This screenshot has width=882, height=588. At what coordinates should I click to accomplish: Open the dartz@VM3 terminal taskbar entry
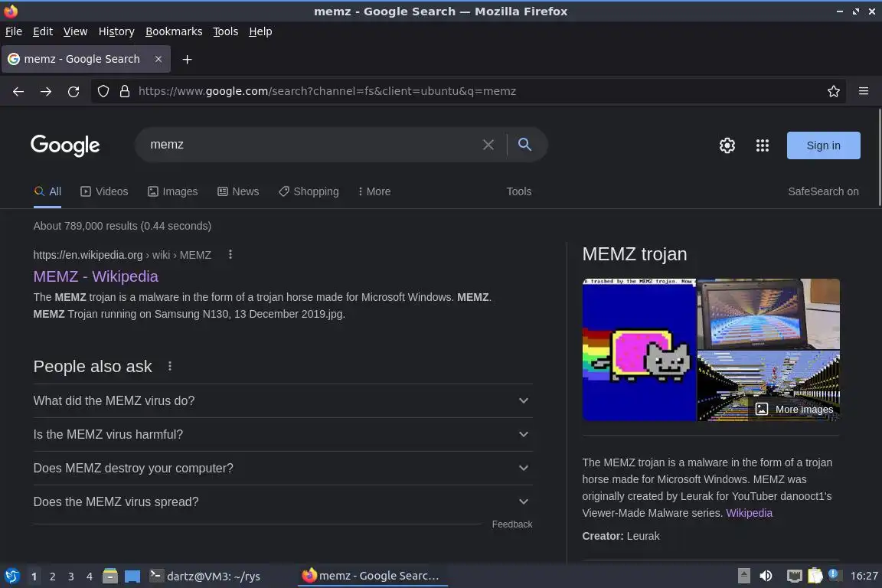pos(204,577)
